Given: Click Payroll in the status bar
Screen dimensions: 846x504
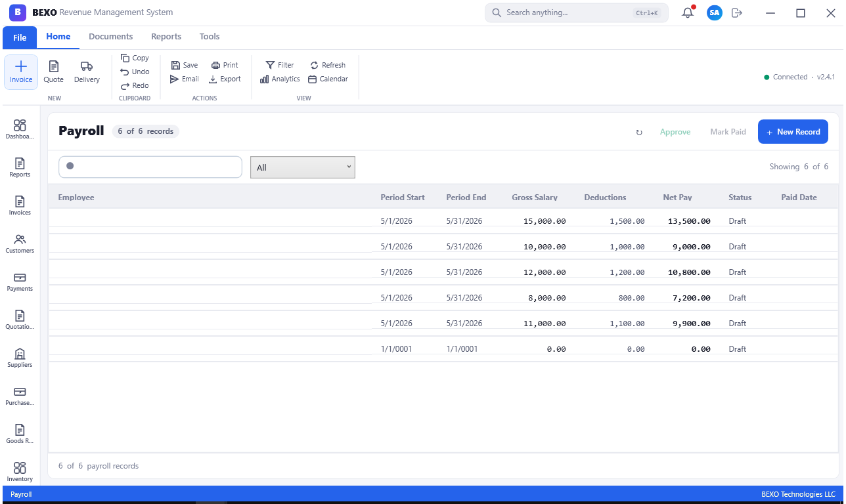Looking at the screenshot, I should (x=21, y=494).
